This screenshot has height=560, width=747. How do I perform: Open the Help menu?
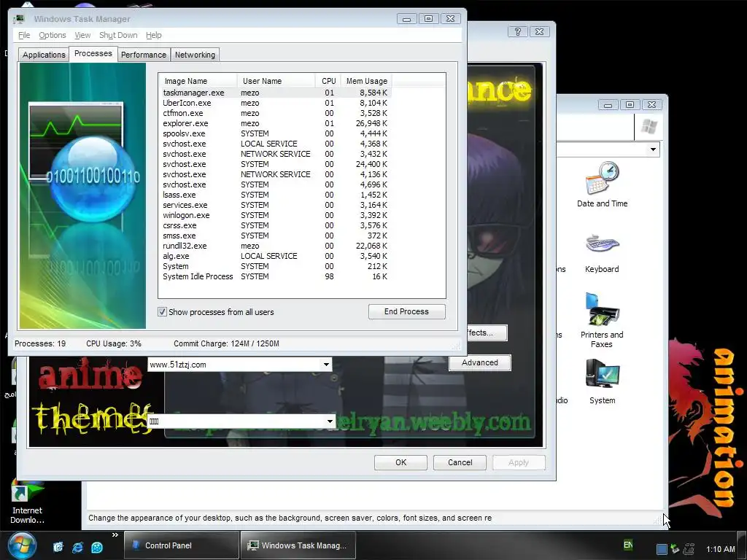point(153,35)
